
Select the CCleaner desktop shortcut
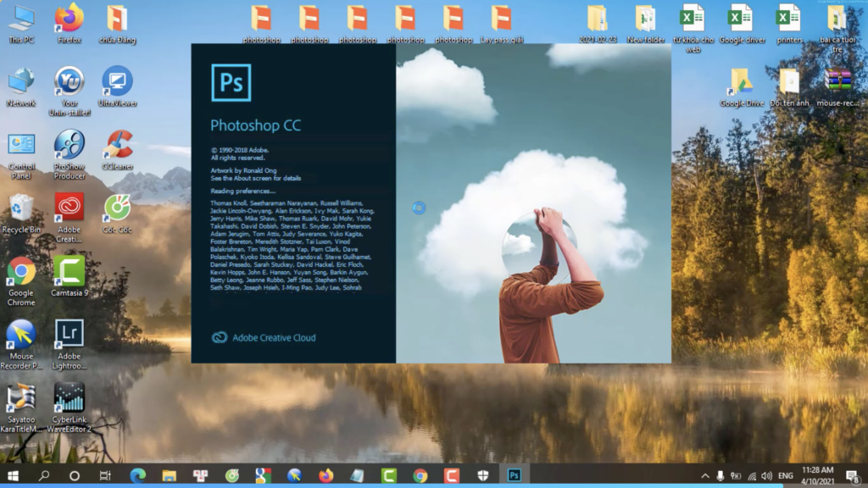pos(117,151)
